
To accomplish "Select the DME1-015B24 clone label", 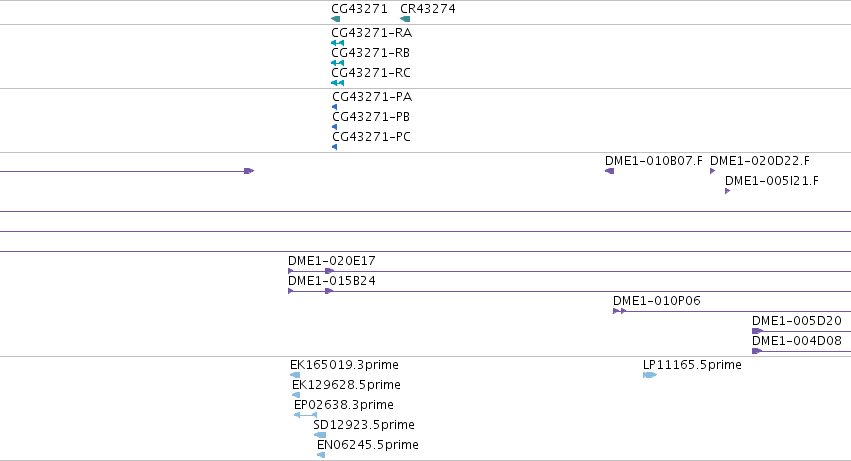I will 332,281.
